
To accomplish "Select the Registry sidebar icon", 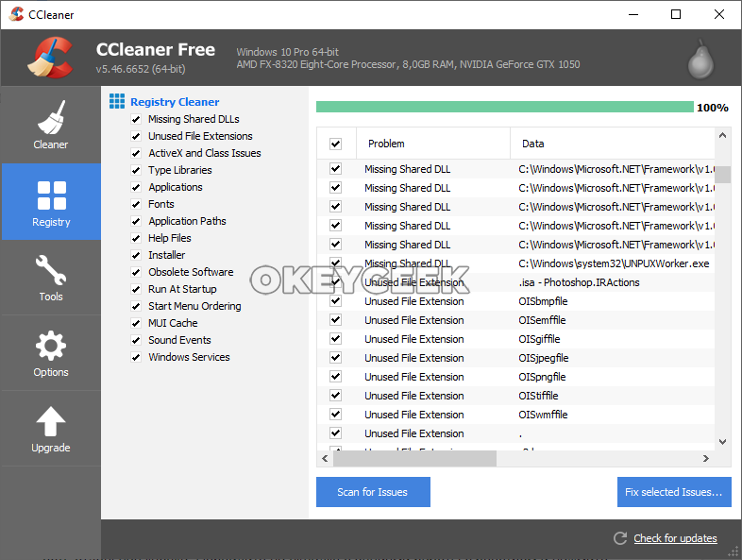I will pos(52,195).
